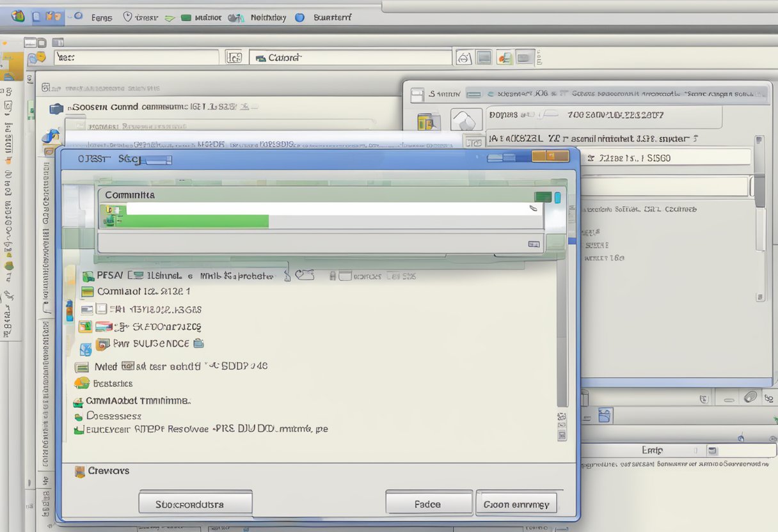Expand the Commiita panel with small arrow
The width and height of the screenshot is (778, 532).
(534, 244)
